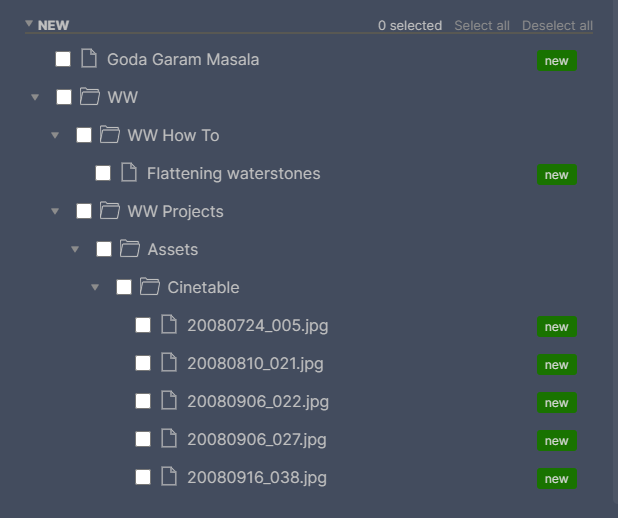Click the WW folder icon
Screen dimensions: 618x518
[x=90, y=97]
